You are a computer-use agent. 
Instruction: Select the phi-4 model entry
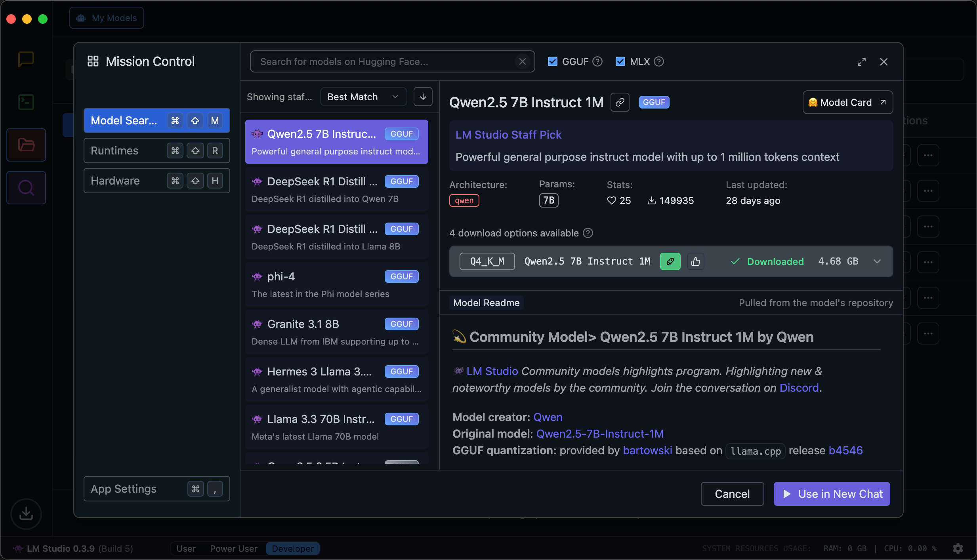pyautogui.click(x=337, y=284)
